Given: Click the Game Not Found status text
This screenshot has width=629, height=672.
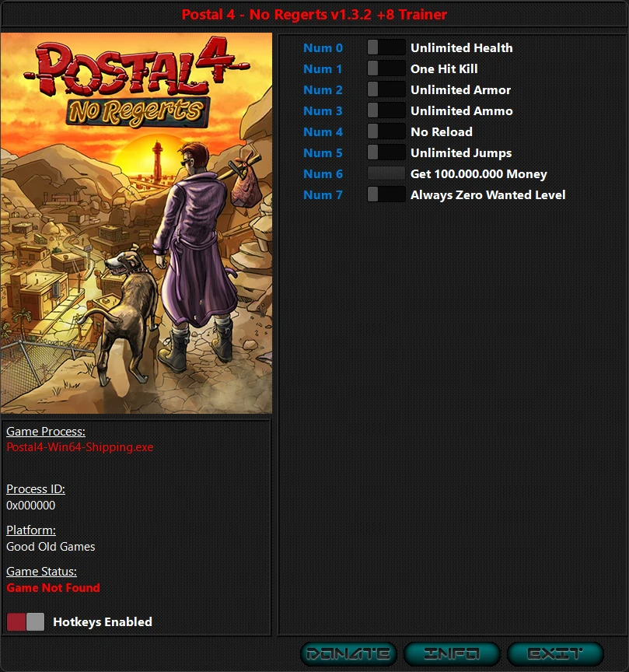Looking at the screenshot, I should pos(53,587).
